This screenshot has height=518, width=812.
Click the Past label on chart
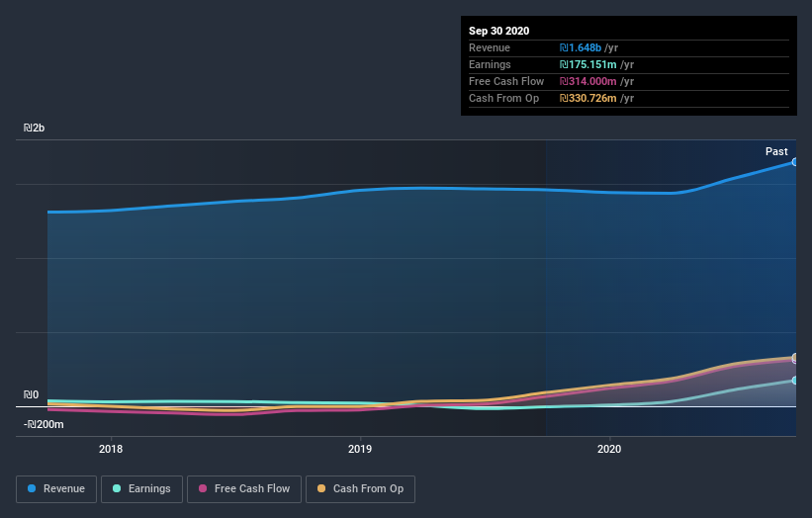pos(776,151)
